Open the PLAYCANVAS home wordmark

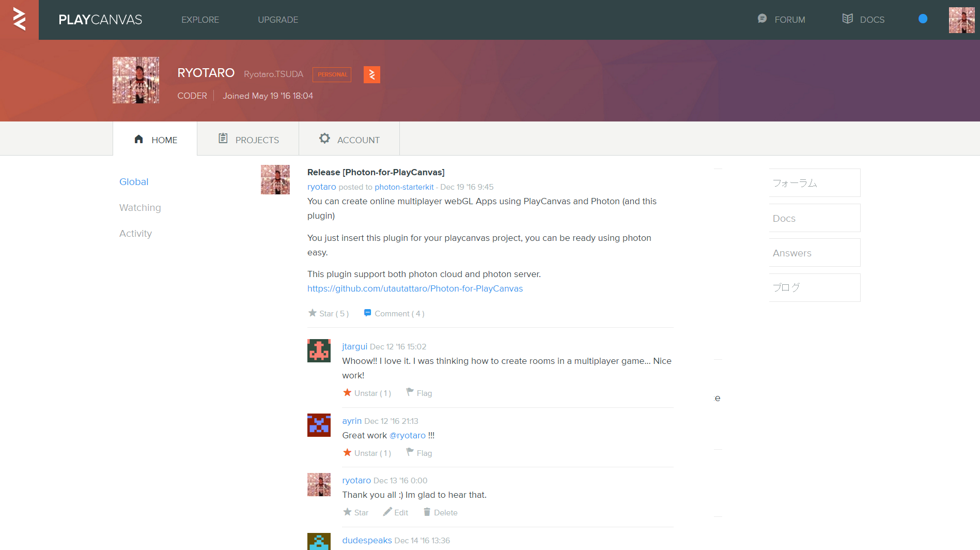(x=100, y=20)
